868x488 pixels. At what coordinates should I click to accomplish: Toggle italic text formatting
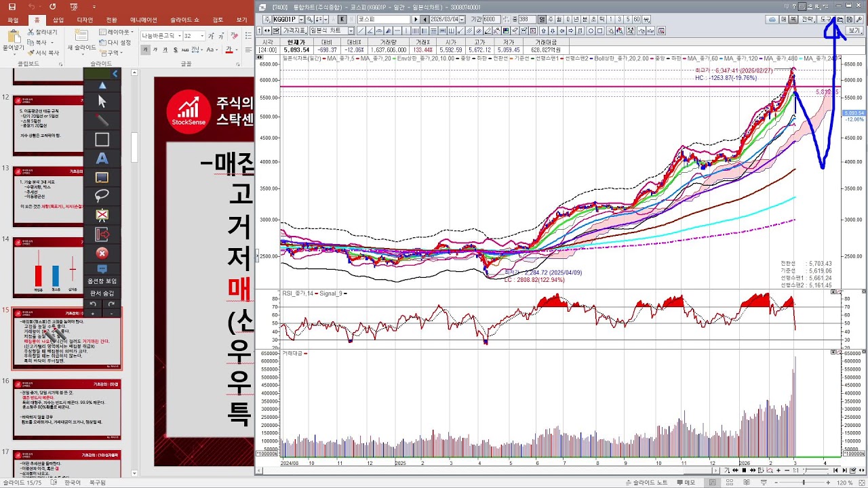point(155,49)
